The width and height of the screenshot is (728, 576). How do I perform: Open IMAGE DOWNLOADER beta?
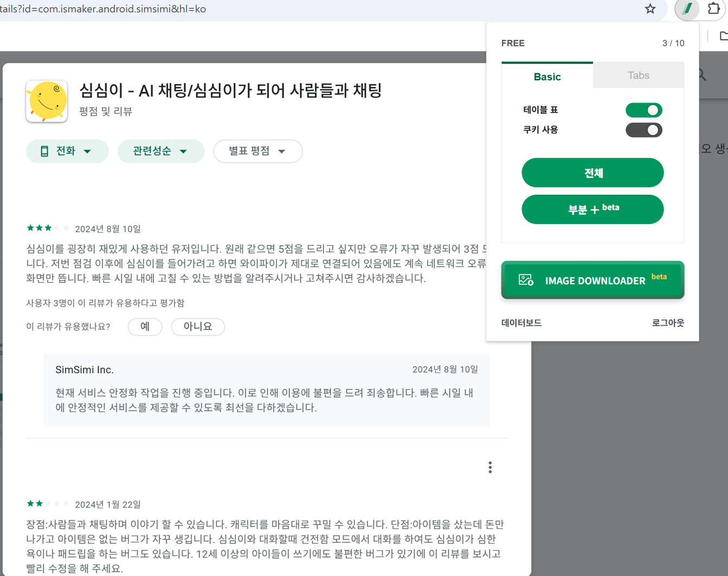point(592,280)
